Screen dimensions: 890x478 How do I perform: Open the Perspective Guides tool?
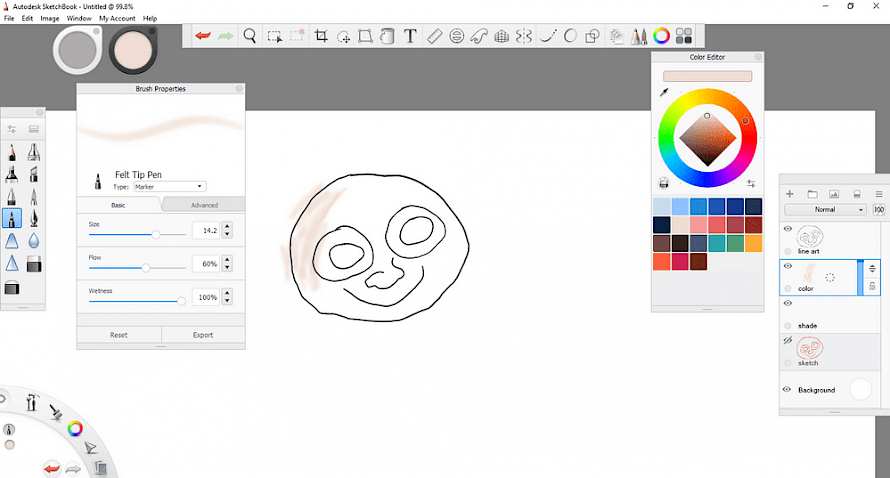coord(501,36)
